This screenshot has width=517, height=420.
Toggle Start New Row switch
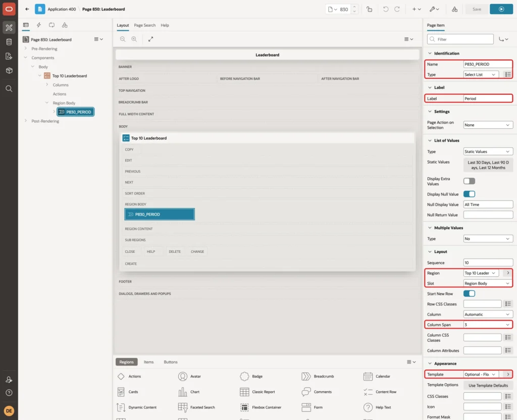pos(469,294)
